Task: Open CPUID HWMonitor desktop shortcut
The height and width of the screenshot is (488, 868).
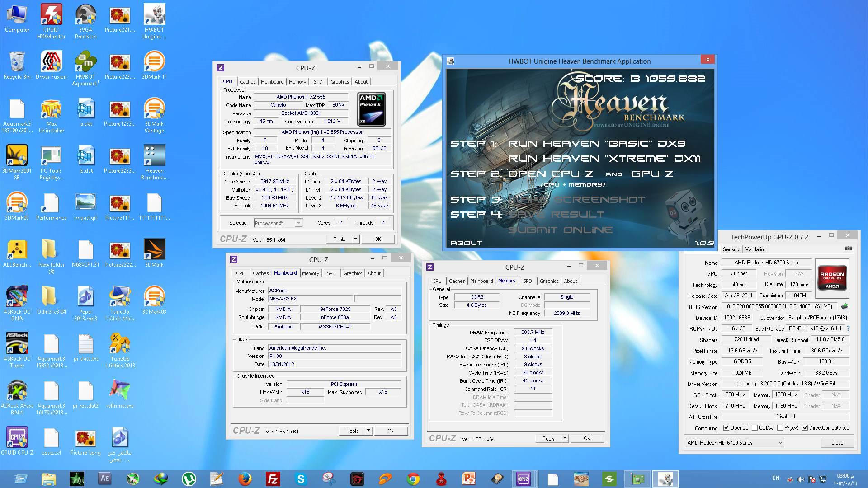Action: click(x=51, y=21)
